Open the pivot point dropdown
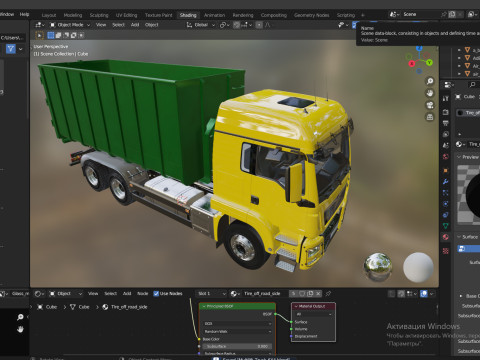Viewport: 480px width, 360px height. click(225, 25)
